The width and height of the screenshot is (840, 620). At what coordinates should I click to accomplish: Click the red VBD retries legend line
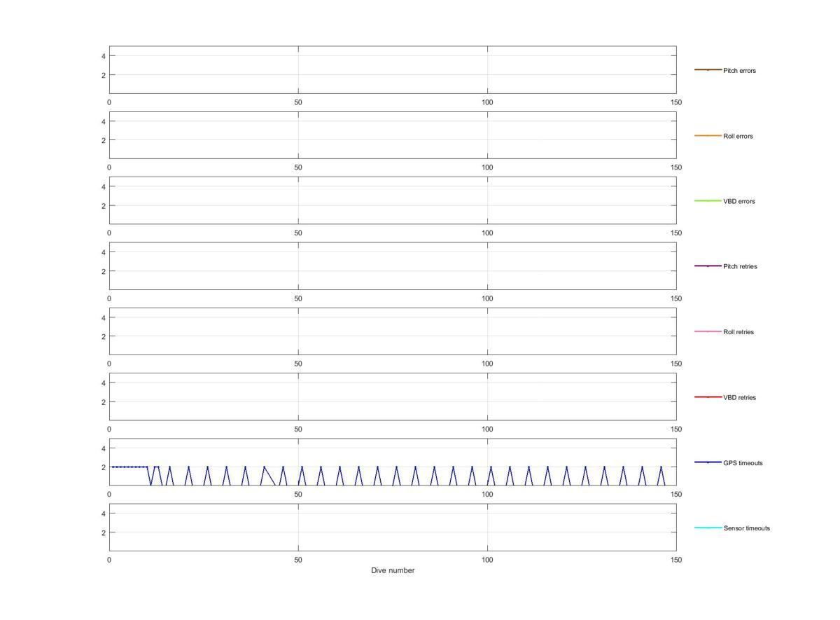tap(708, 397)
